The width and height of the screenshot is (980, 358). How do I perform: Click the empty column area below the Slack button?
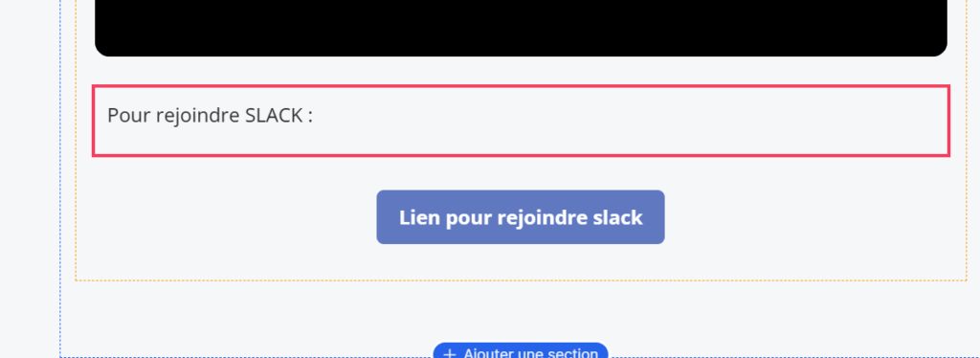coord(521,261)
